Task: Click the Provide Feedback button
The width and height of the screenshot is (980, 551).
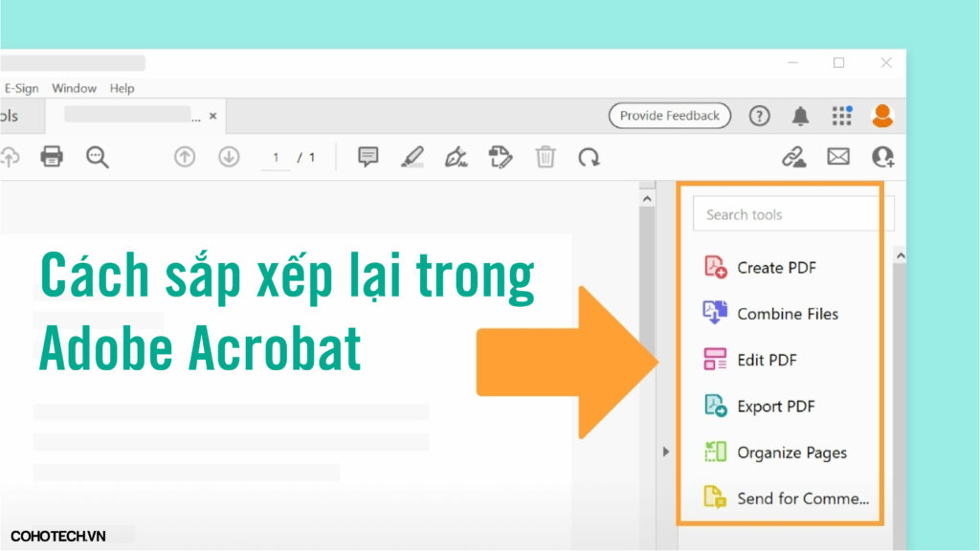Action: [669, 116]
